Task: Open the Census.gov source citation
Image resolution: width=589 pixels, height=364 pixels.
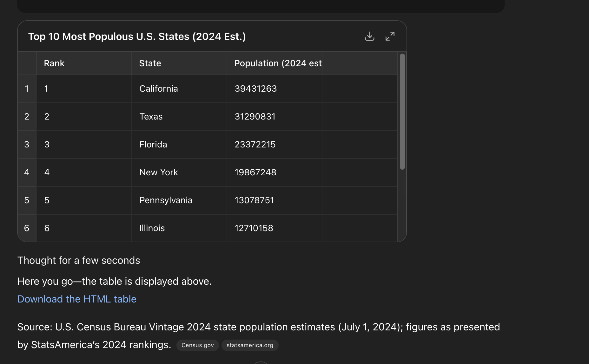Action: point(197,345)
